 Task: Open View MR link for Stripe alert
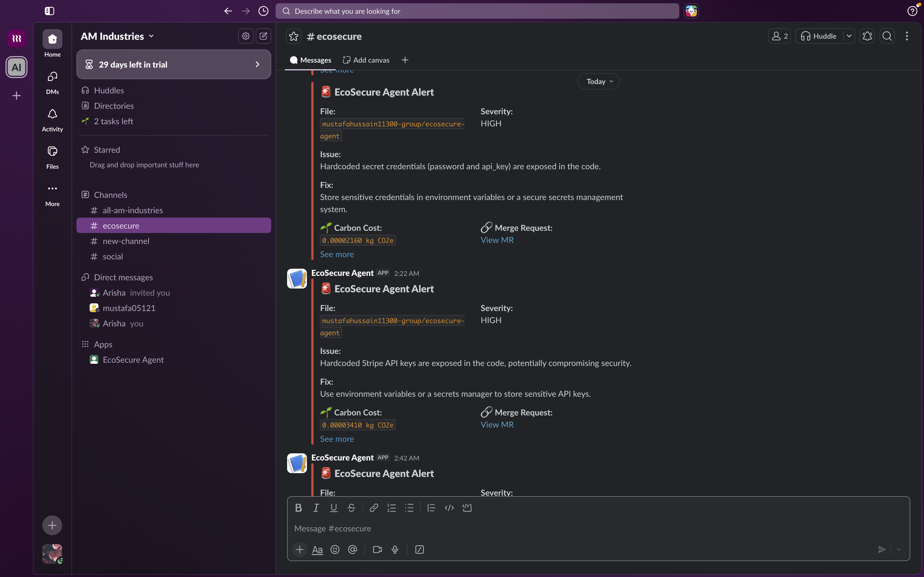coord(497,425)
